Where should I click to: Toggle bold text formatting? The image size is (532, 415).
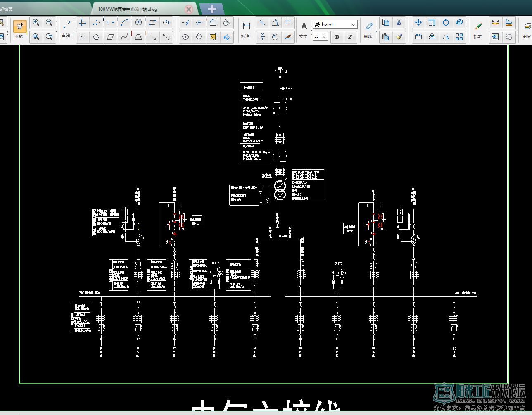tap(337, 37)
